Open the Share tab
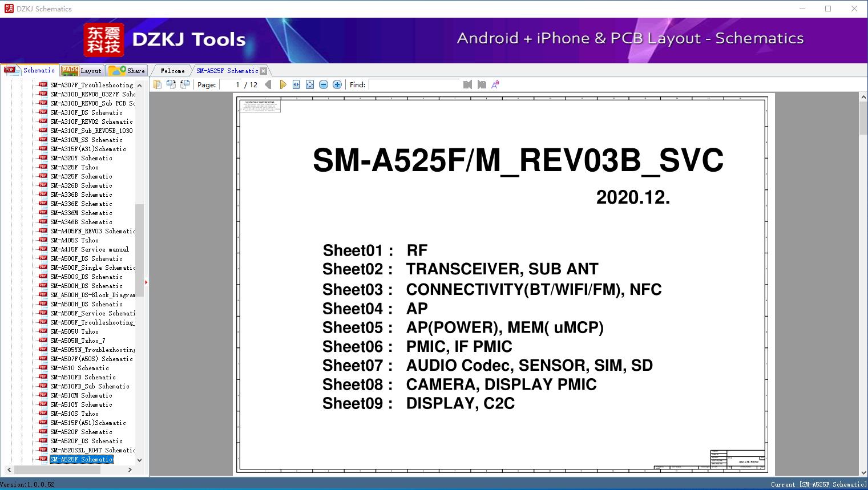This screenshot has width=868, height=490. pos(127,70)
